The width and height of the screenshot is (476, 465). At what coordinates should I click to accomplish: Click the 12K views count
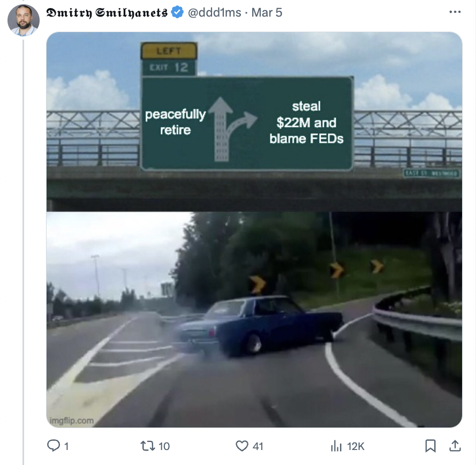pyautogui.click(x=356, y=446)
